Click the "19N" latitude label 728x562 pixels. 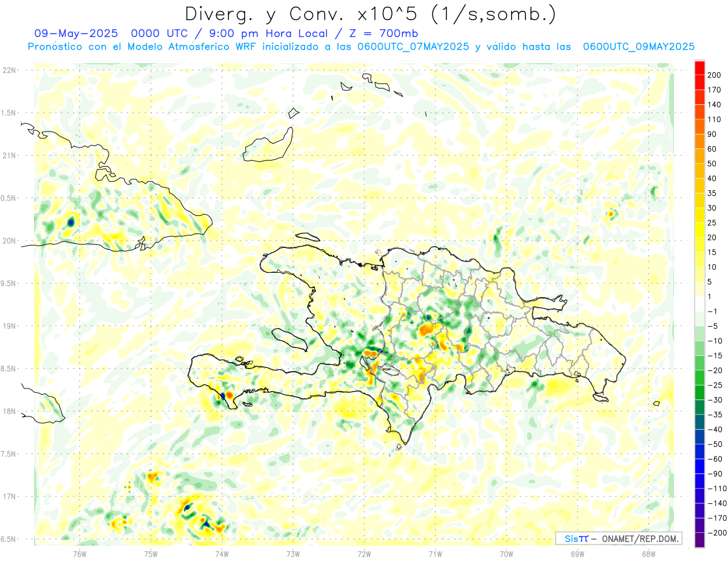(8, 326)
